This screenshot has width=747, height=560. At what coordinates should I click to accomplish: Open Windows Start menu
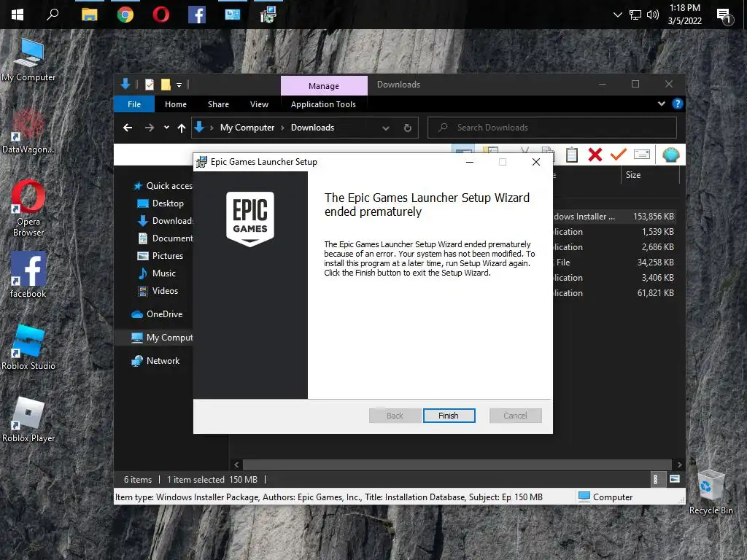coord(18,15)
